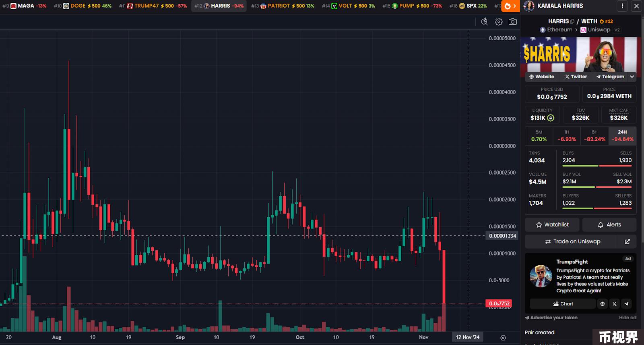The width and height of the screenshot is (644, 345).
Task: Click PRICE USD value box
Action: coord(552,94)
